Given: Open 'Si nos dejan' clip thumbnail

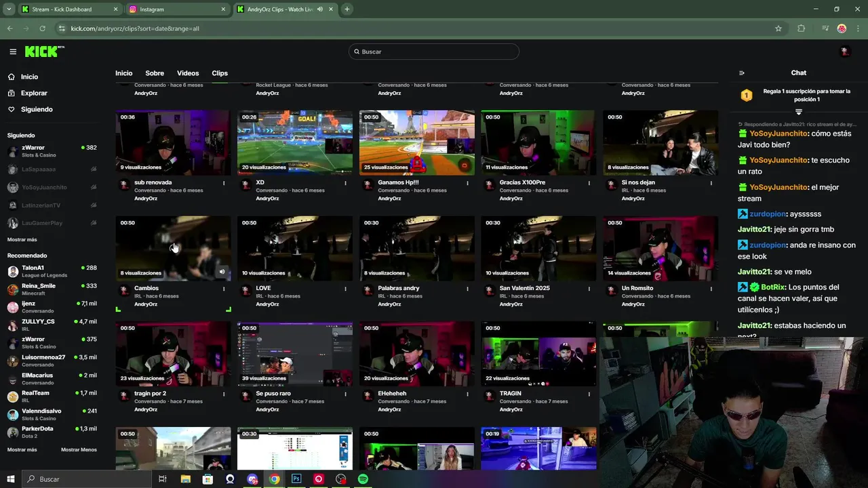Looking at the screenshot, I should (660, 142).
